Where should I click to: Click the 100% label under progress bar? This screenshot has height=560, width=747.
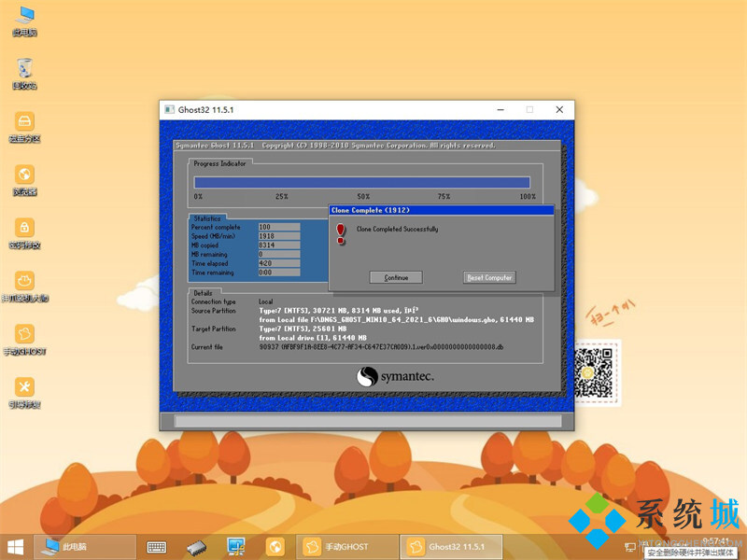pos(528,196)
